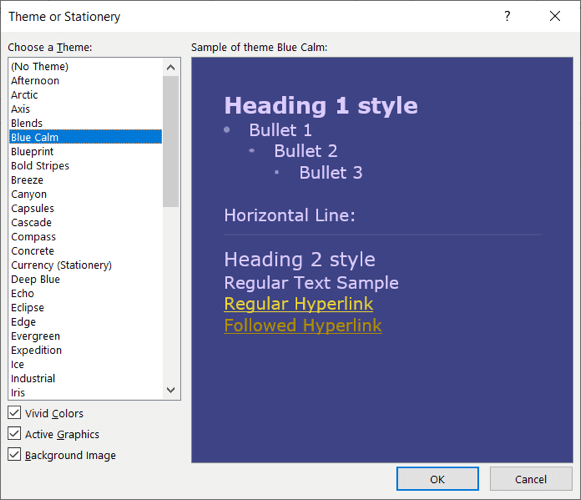Select the Deep Blue theme
The image size is (581, 500).
86,279
